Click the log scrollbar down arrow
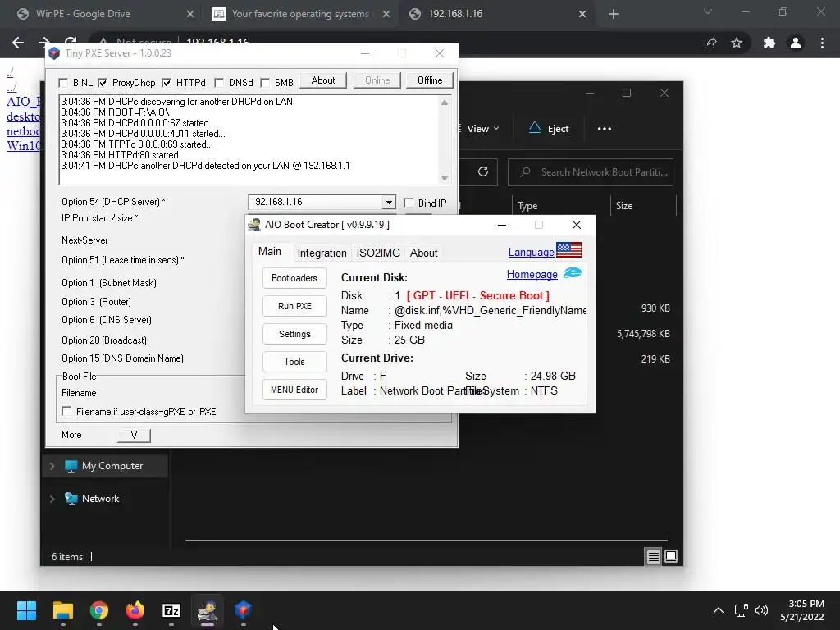This screenshot has height=630, width=840. pos(444,178)
